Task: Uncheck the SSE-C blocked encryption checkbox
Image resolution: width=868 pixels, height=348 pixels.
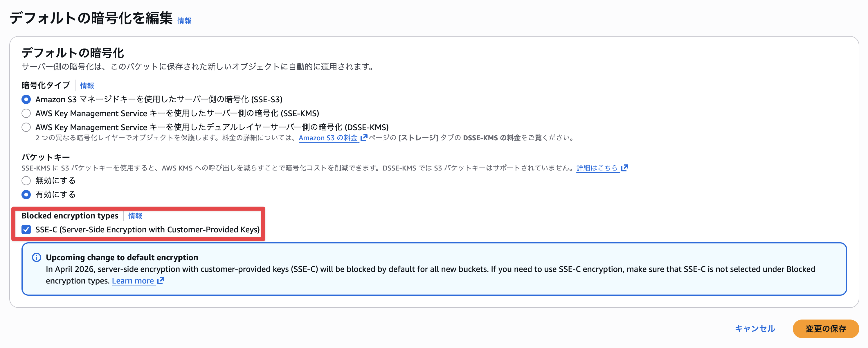Action: [26, 230]
